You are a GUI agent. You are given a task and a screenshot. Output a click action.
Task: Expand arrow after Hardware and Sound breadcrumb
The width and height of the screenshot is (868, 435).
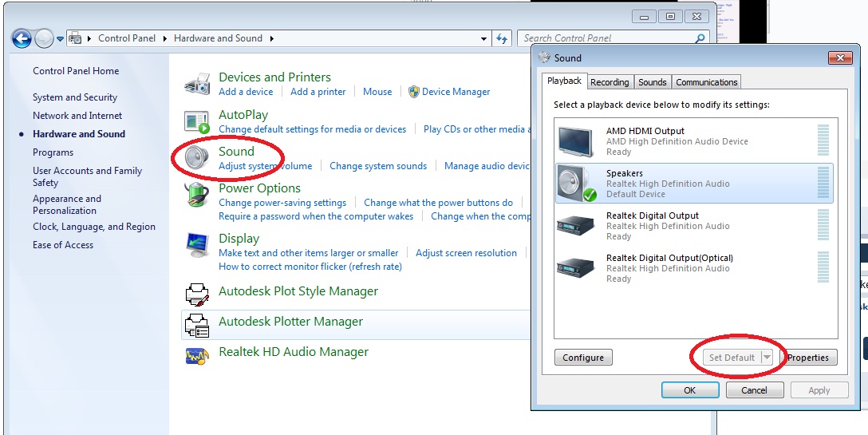[272, 39]
